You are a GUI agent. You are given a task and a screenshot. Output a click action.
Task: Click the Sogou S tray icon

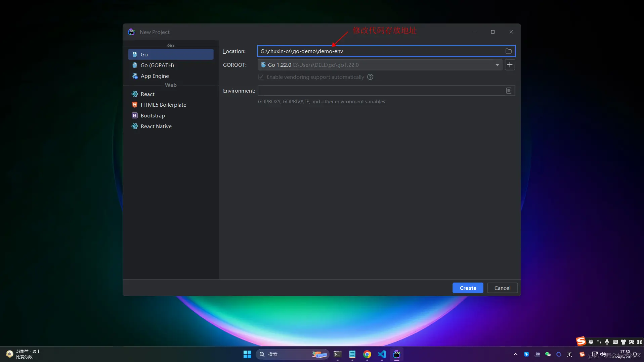coord(582,354)
